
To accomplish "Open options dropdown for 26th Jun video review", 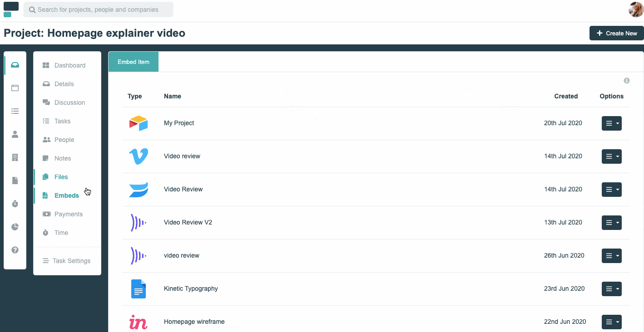I will 611,256.
